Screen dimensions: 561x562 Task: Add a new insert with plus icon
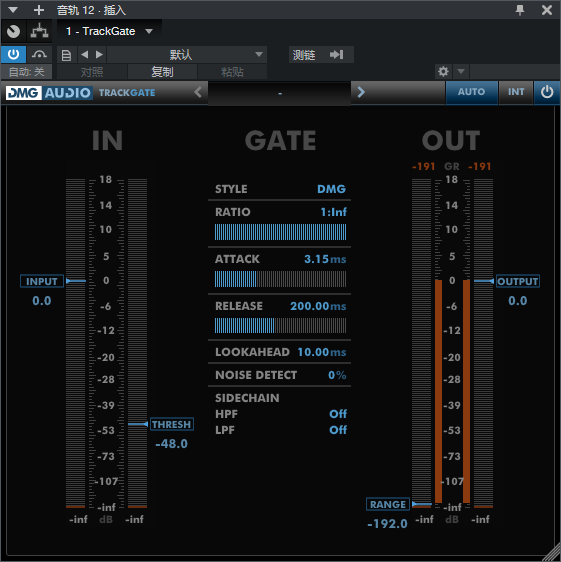[x=39, y=10]
